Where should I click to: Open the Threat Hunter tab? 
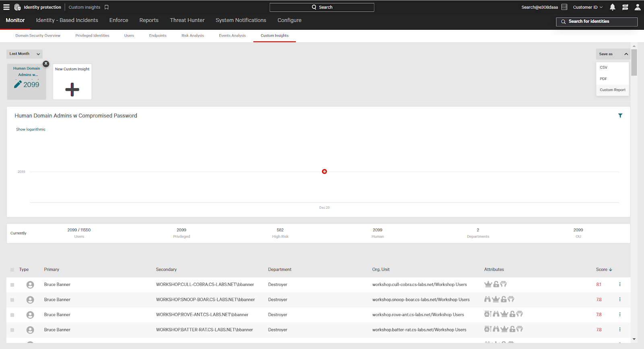pyautogui.click(x=187, y=20)
